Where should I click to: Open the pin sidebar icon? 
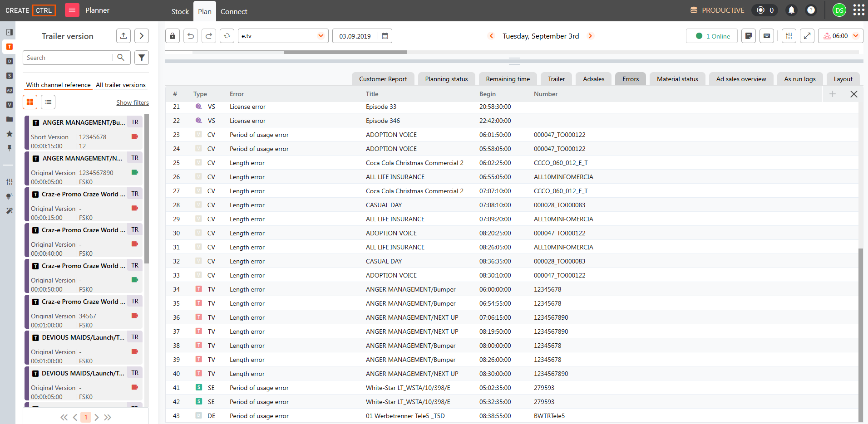pyautogui.click(x=10, y=148)
